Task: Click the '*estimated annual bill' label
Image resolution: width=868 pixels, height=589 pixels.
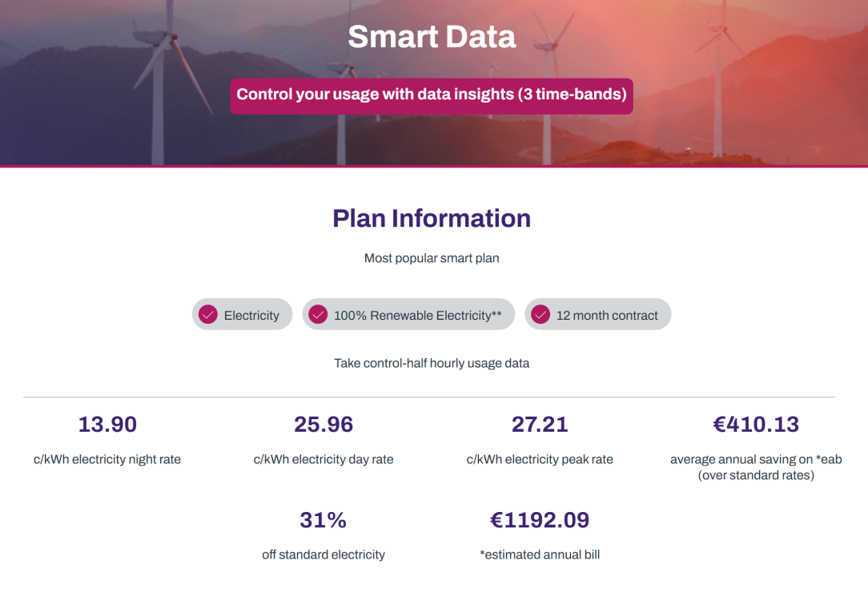Action: pyautogui.click(x=540, y=555)
